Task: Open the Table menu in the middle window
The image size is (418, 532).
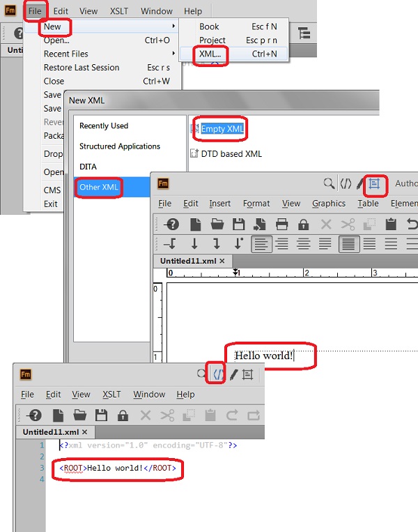Action: point(368,203)
